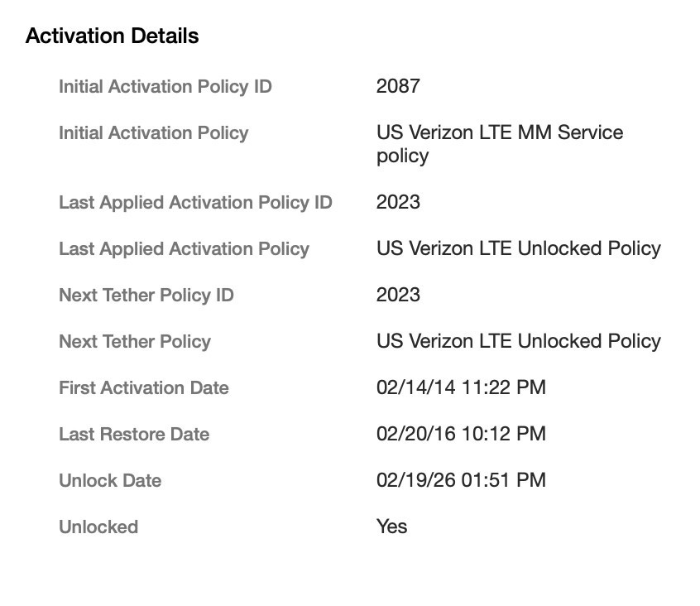Click the Unlocked field label

point(98,527)
